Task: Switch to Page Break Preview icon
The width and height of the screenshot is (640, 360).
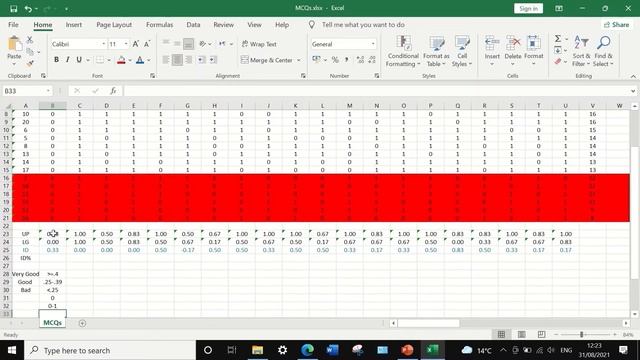Action: click(x=541, y=335)
